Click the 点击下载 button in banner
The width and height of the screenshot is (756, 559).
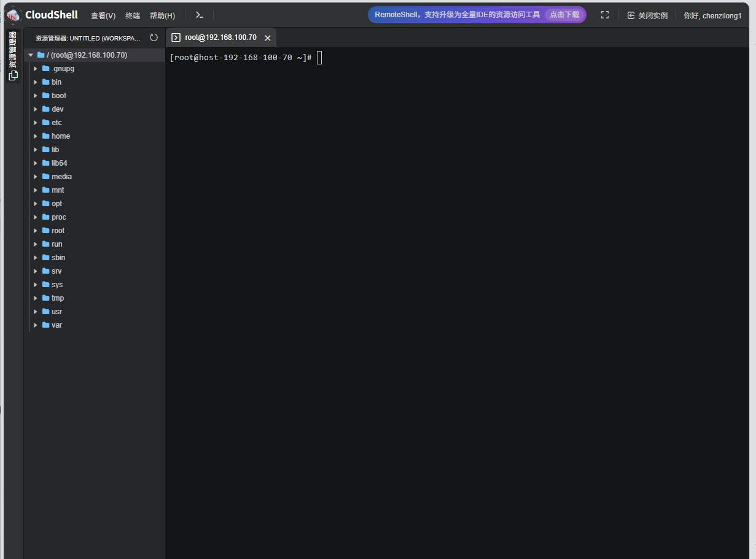click(564, 15)
